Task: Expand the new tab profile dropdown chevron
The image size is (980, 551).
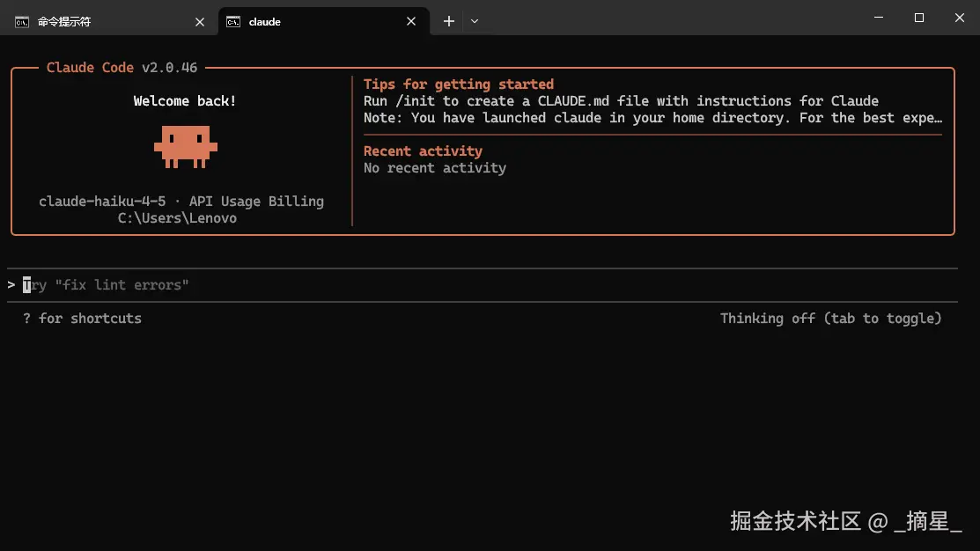Action: pyautogui.click(x=475, y=21)
